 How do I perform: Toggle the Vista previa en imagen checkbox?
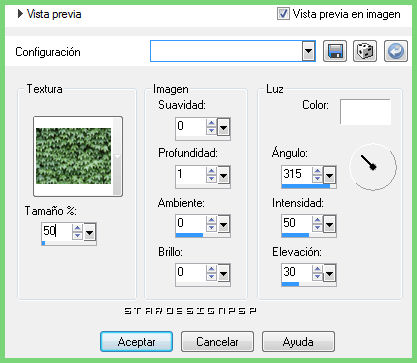point(283,14)
